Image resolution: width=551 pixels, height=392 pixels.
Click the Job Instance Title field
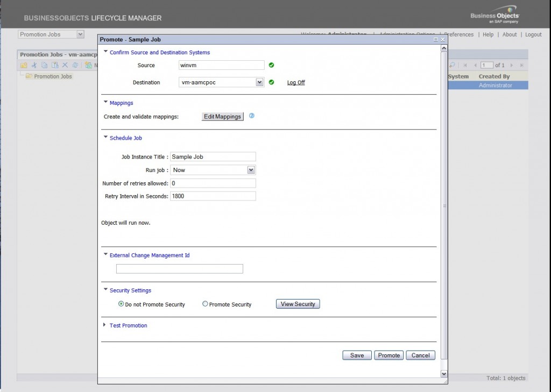coord(213,156)
